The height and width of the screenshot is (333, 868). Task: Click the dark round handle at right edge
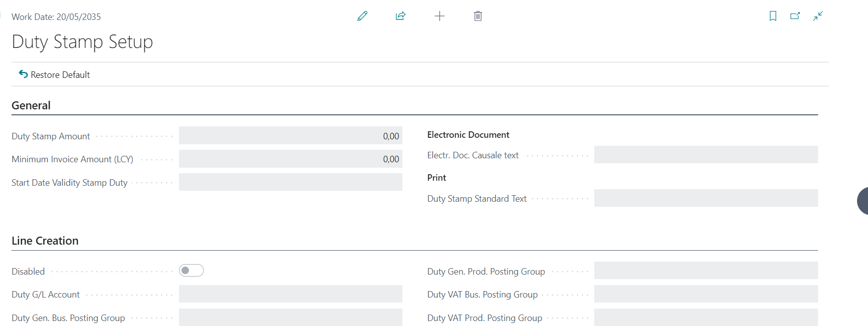pos(863,201)
